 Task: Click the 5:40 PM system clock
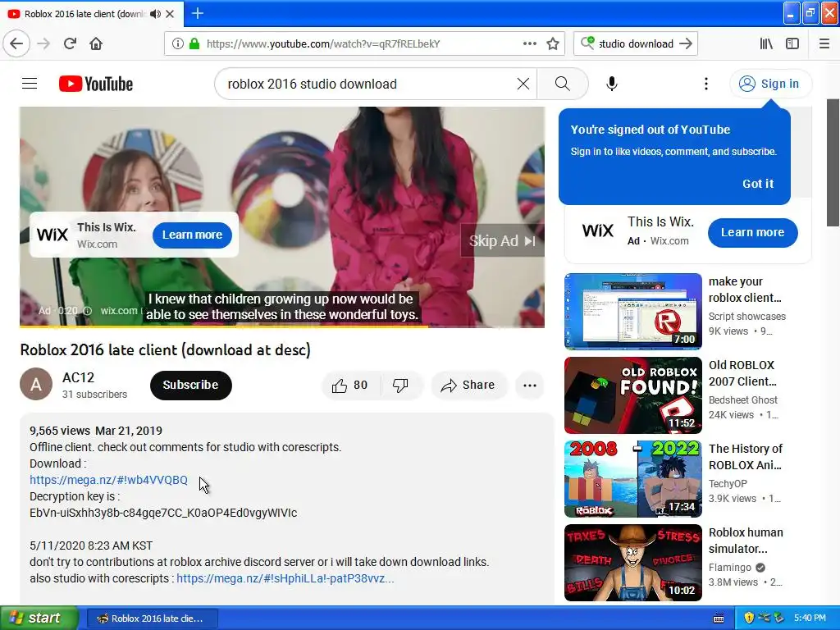coord(810,619)
